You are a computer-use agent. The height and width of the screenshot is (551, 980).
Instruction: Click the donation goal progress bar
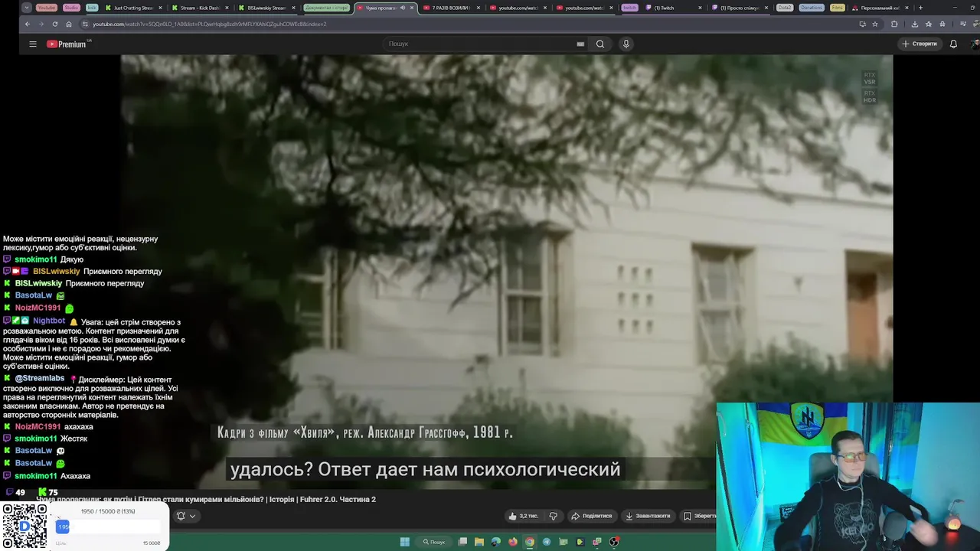[109, 527]
